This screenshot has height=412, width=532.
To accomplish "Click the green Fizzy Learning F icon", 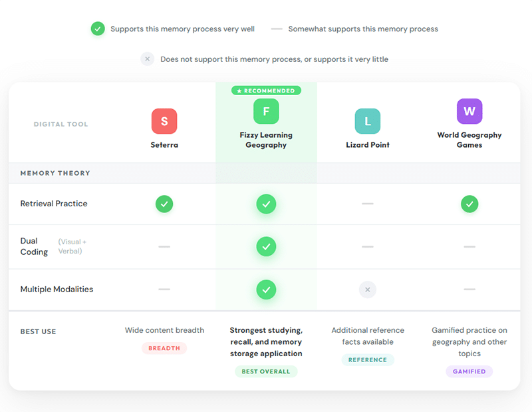I will click(x=266, y=111).
